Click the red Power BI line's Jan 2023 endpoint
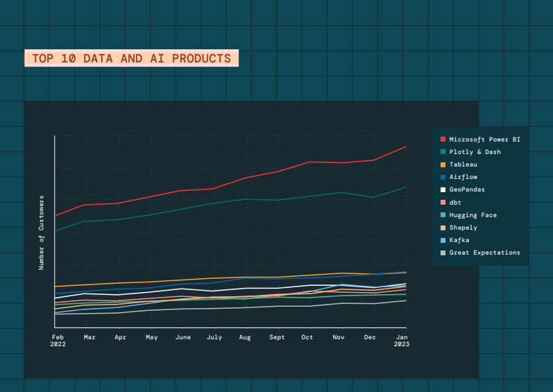 point(406,146)
